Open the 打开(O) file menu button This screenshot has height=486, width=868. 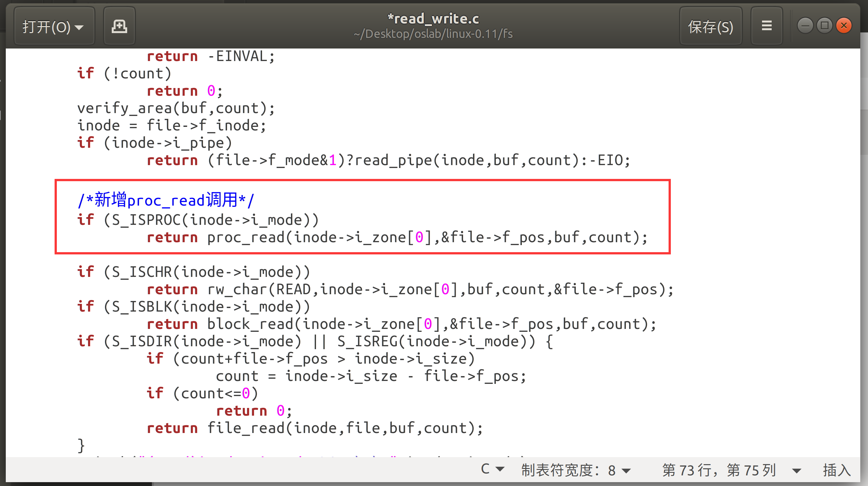click(x=54, y=26)
